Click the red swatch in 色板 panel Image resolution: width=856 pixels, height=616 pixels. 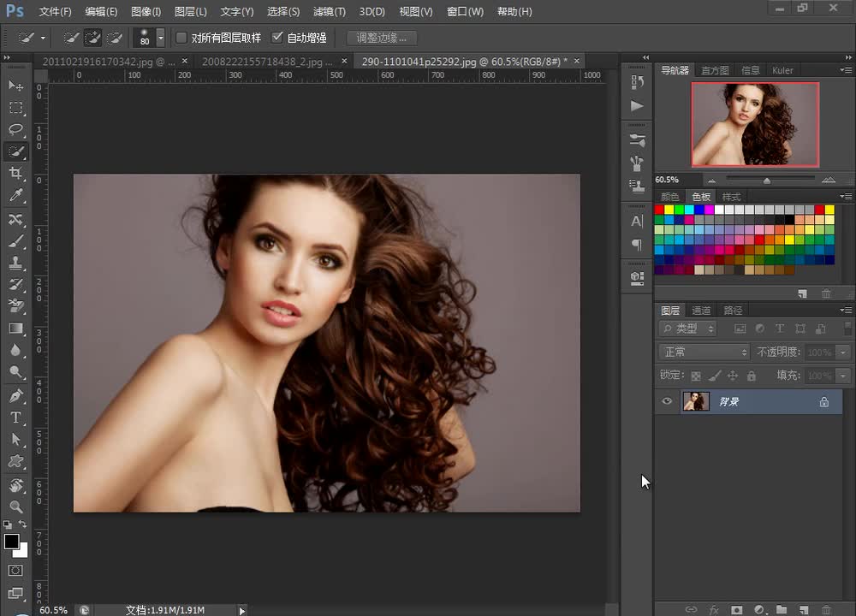tap(660, 210)
